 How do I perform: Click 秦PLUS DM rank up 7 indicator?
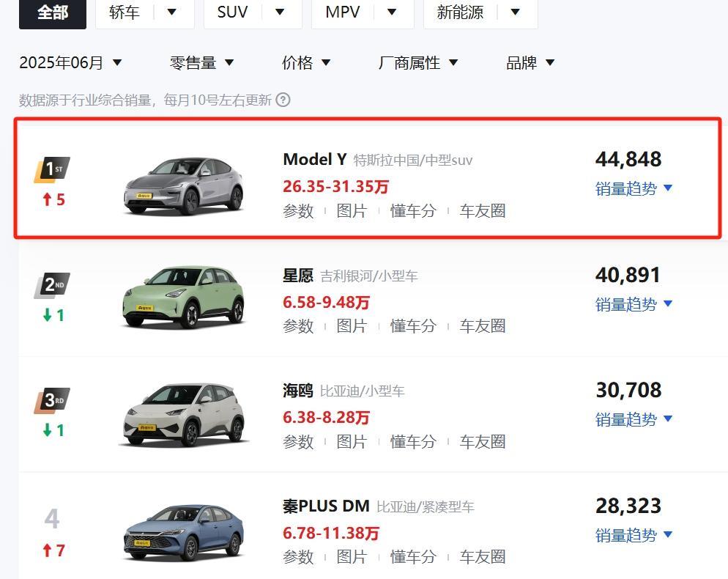pos(53,550)
